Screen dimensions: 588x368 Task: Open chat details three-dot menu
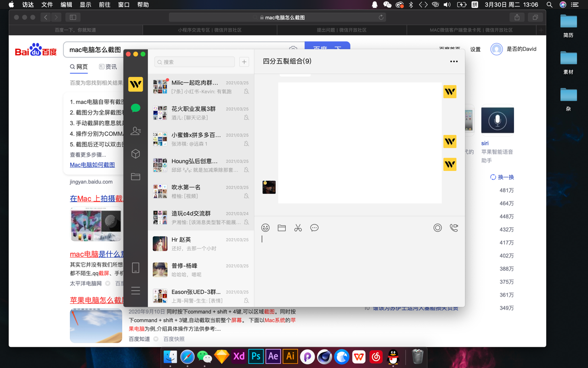click(x=454, y=61)
